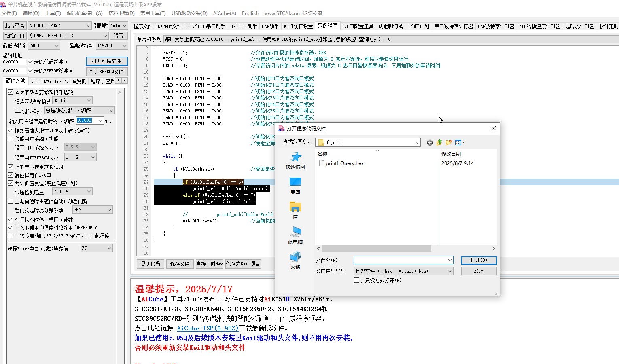Open This PC (此电脑) shortcut
Image resolution: width=619 pixels, height=364 pixels.
[x=295, y=236]
